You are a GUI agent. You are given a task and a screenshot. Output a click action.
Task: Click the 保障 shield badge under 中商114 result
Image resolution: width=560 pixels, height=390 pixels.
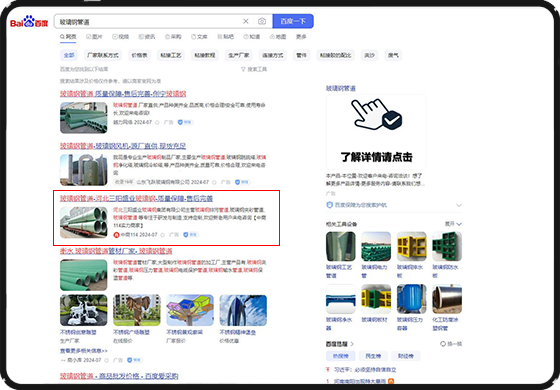(191, 235)
